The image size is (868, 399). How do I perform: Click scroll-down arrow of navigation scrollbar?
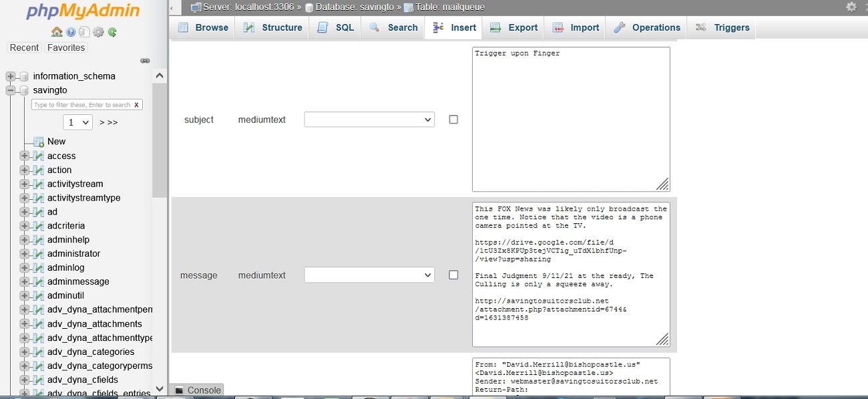tap(160, 388)
